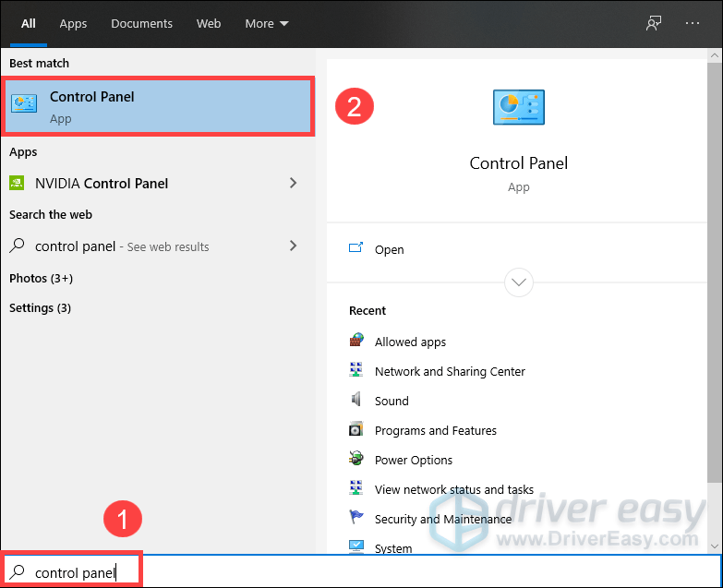
Task: Click the large Control Panel preview icon
Action: (x=519, y=107)
